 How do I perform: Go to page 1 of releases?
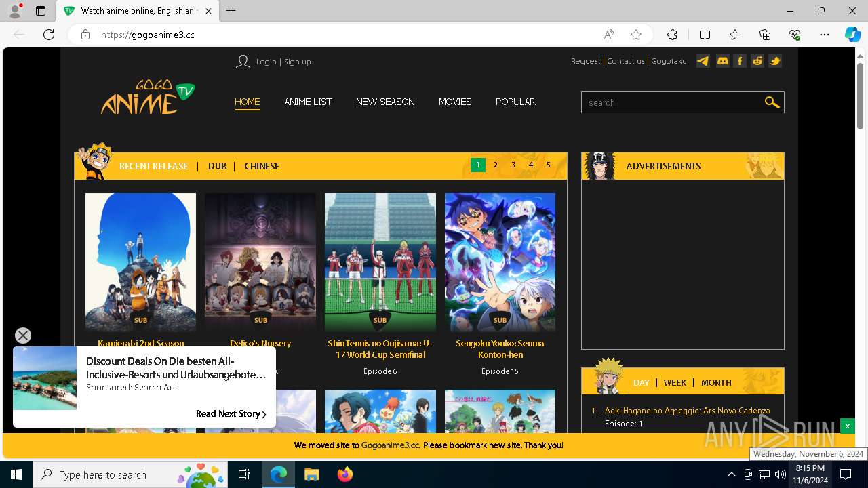(x=478, y=165)
